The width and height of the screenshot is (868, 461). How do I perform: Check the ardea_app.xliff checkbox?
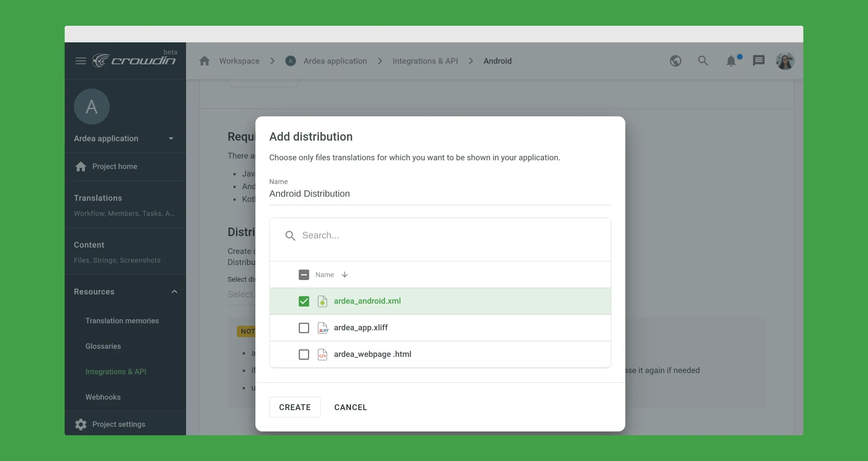click(303, 328)
